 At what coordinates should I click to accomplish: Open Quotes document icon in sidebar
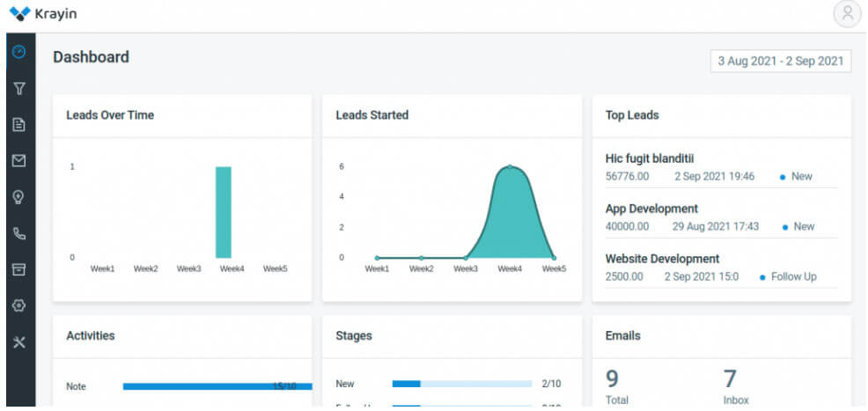click(19, 124)
